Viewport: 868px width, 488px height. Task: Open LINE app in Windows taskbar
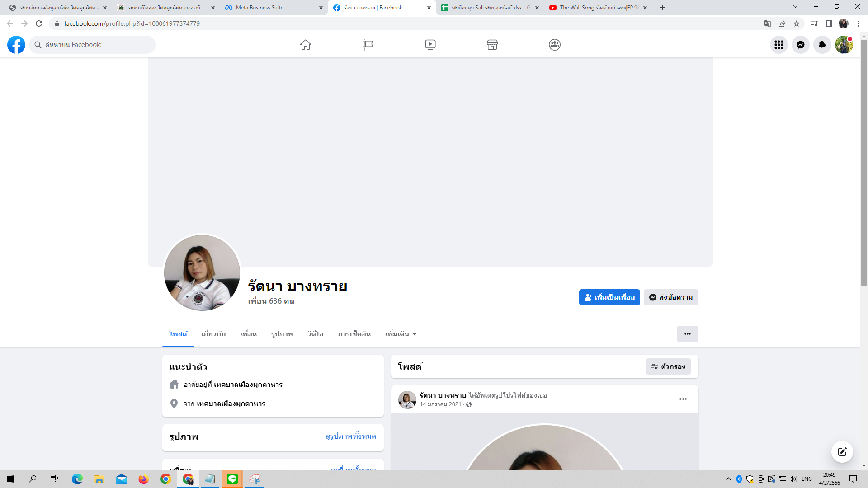(x=232, y=479)
